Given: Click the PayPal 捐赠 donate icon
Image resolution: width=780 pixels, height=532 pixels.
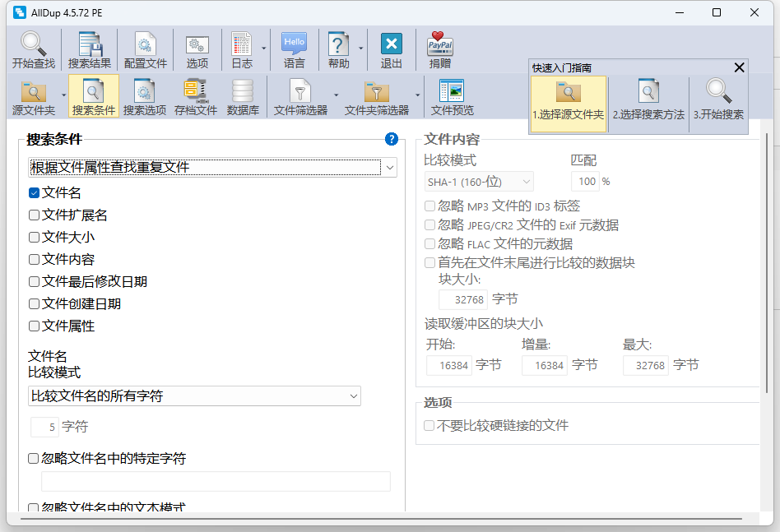Looking at the screenshot, I should 440,50.
